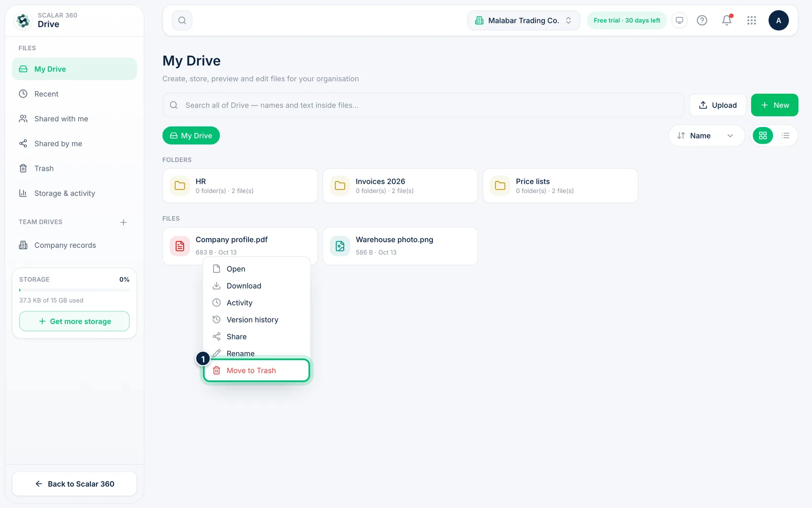Image resolution: width=812 pixels, height=508 pixels.
Task: Click the Invoices 2026 folder icon
Action: click(x=340, y=186)
